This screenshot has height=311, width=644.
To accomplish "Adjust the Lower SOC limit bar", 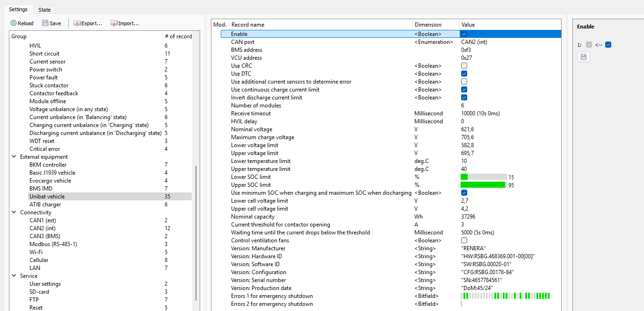I will [484, 177].
